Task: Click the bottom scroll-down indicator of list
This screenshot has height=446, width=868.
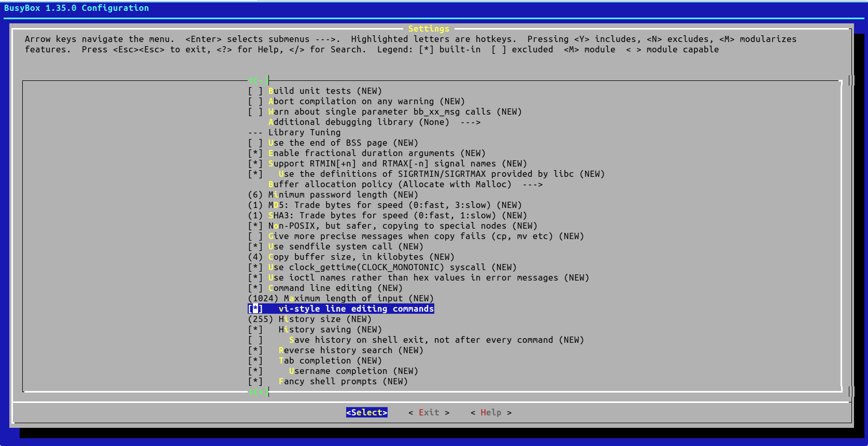Action: click(x=258, y=392)
